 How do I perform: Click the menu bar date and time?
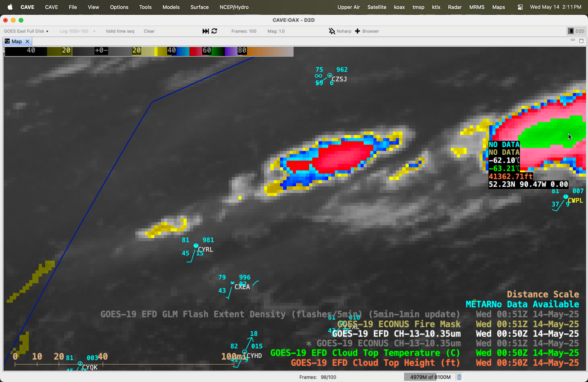pyautogui.click(x=556, y=7)
